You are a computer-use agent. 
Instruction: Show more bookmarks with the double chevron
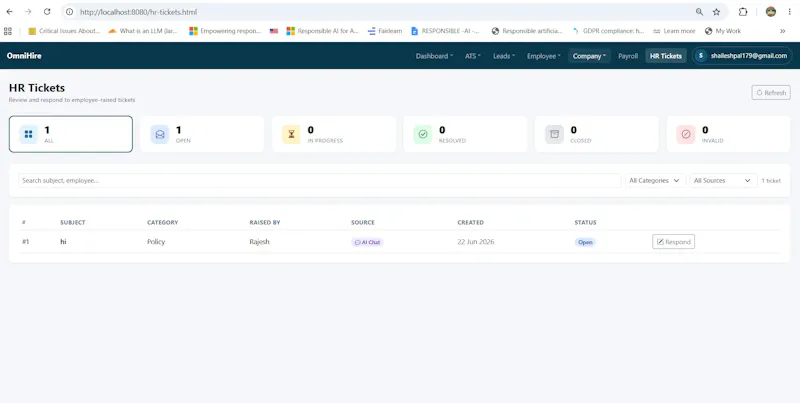(783, 31)
